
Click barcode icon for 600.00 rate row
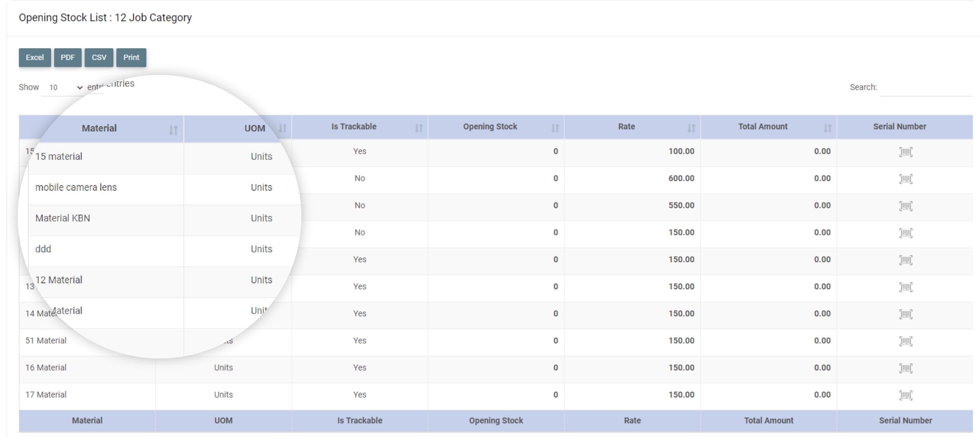tap(905, 179)
